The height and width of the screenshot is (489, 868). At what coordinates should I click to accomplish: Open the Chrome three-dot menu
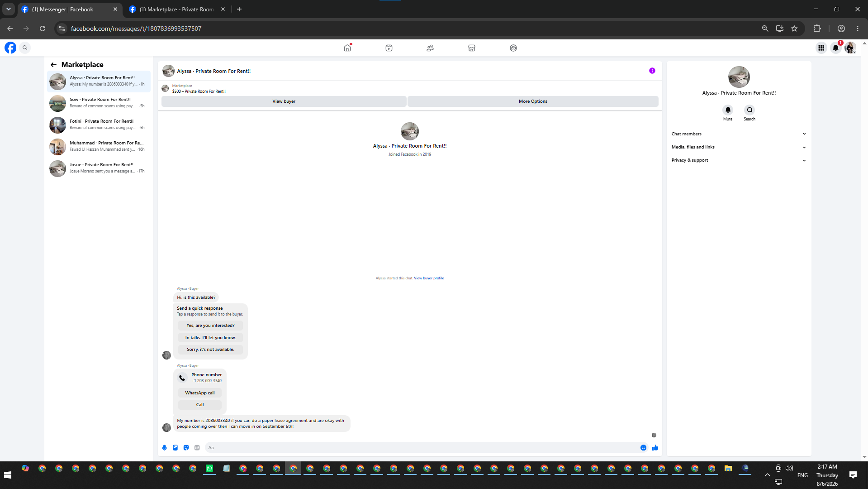858,29
